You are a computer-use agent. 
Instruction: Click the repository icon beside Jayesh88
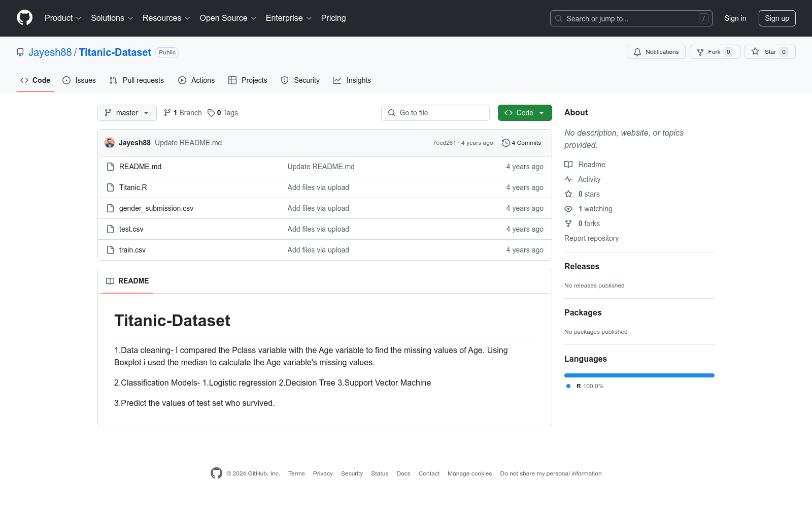20,52
